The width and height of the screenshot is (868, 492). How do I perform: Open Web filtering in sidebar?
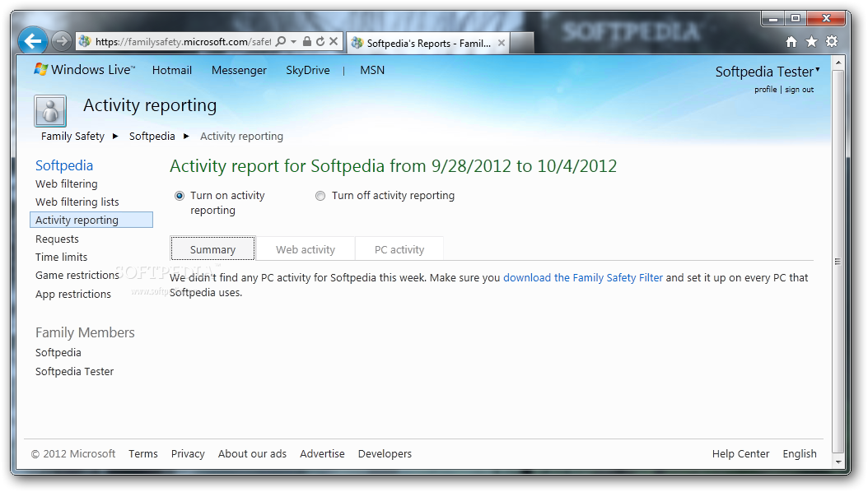[x=67, y=183]
